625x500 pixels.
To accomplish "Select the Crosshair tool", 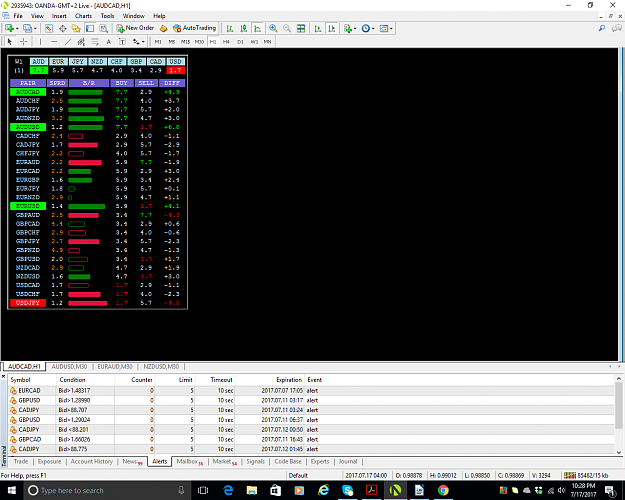I will coord(24,41).
